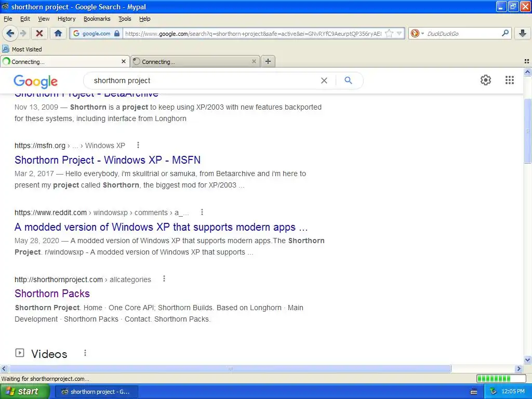Open the Tools menu
The height and width of the screenshot is (399, 532).
(x=125, y=19)
